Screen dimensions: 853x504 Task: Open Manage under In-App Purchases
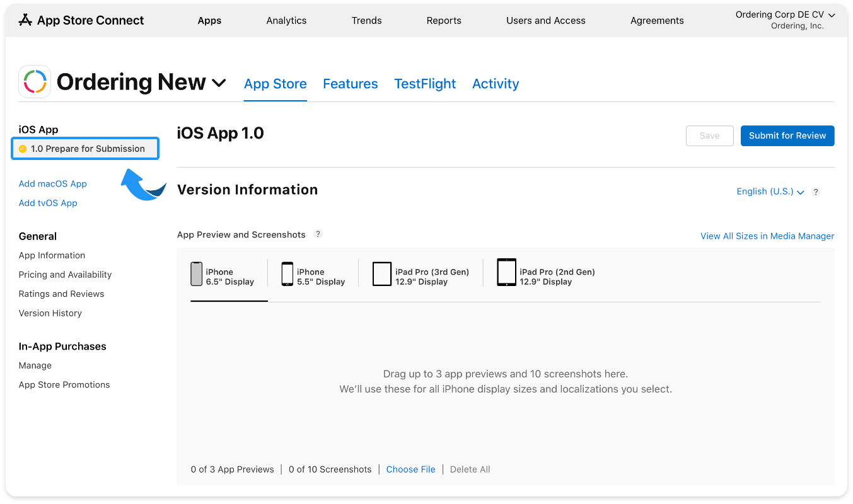pyautogui.click(x=35, y=365)
